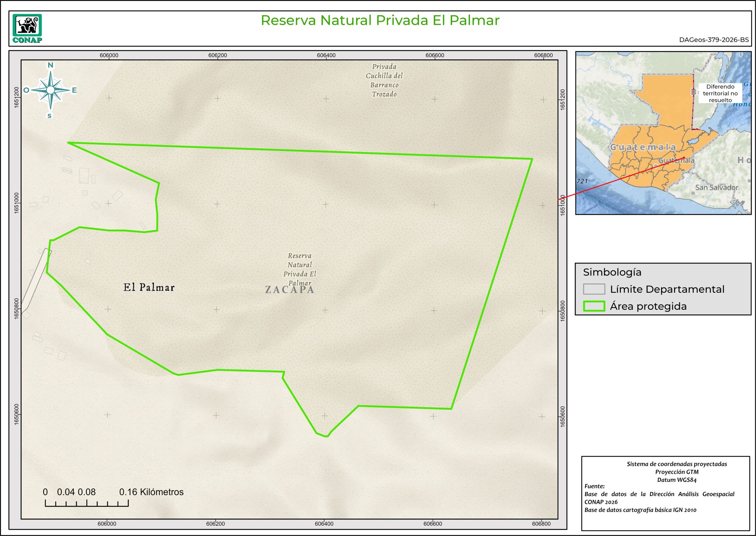Click the scale bar in Kilómetros
The image size is (756, 536).
click(87, 502)
